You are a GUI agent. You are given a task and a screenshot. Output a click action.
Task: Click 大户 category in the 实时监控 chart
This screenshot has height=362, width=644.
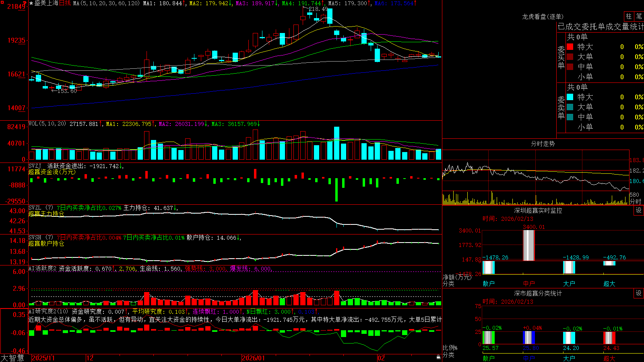click(569, 283)
